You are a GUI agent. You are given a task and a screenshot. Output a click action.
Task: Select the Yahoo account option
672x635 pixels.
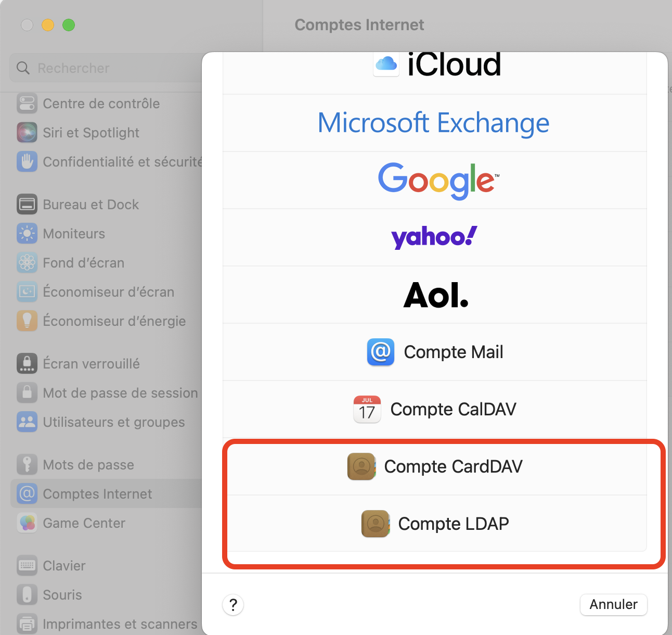(x=434, y=237)
